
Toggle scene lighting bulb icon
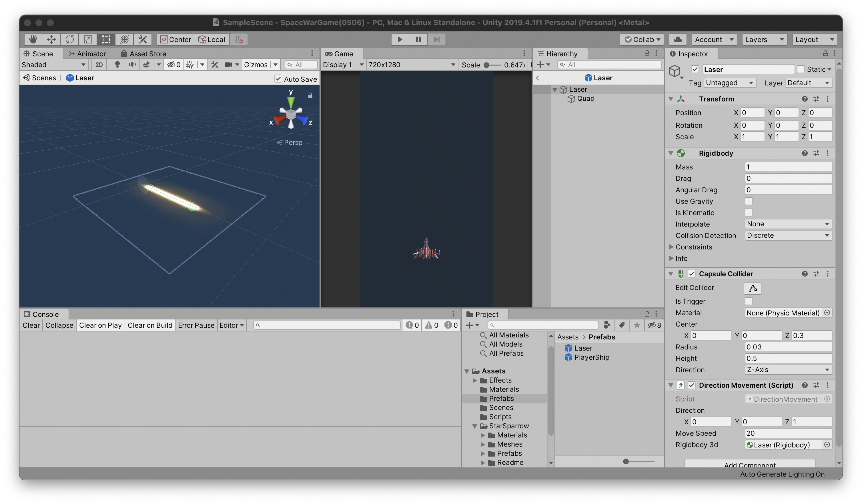117,65
